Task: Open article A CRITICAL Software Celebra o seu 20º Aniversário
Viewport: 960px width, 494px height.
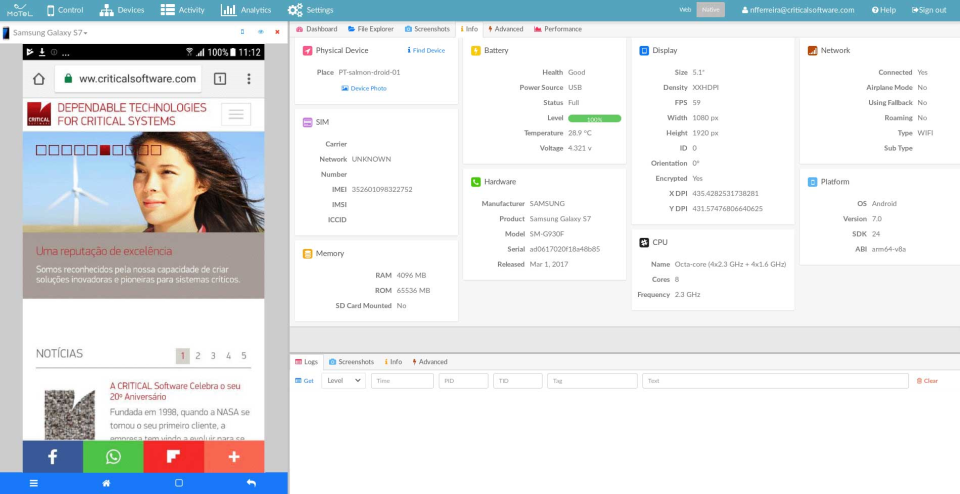Action: click(x=175, y=391)
